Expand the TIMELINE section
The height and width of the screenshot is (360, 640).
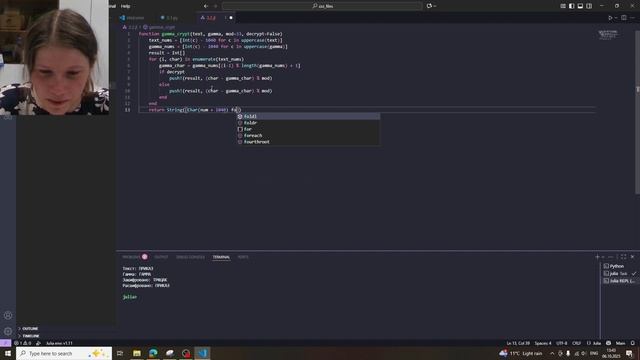65,336
